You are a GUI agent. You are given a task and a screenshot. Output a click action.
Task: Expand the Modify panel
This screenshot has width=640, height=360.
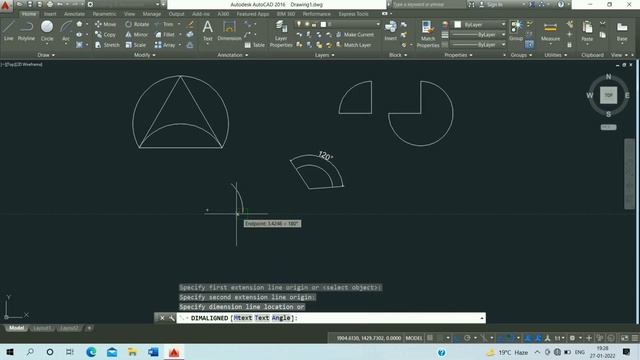[144, 55]
